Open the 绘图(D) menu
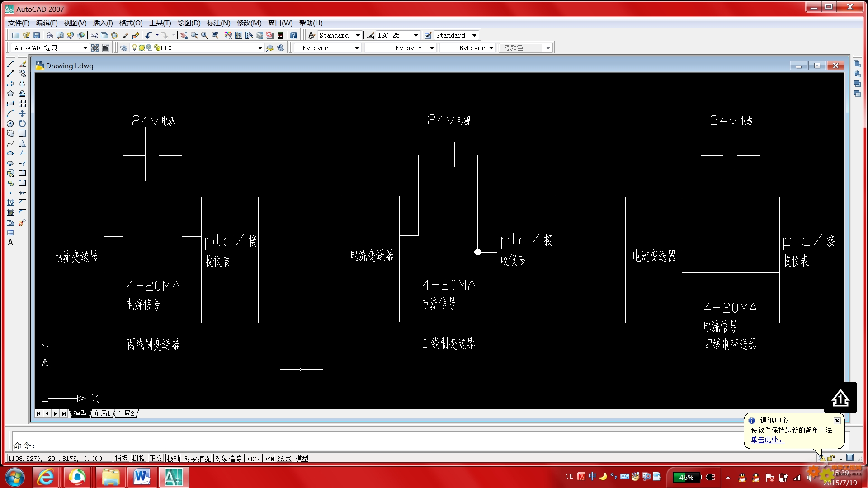Screen dimensions: 868x488 [x=189, y=23]
